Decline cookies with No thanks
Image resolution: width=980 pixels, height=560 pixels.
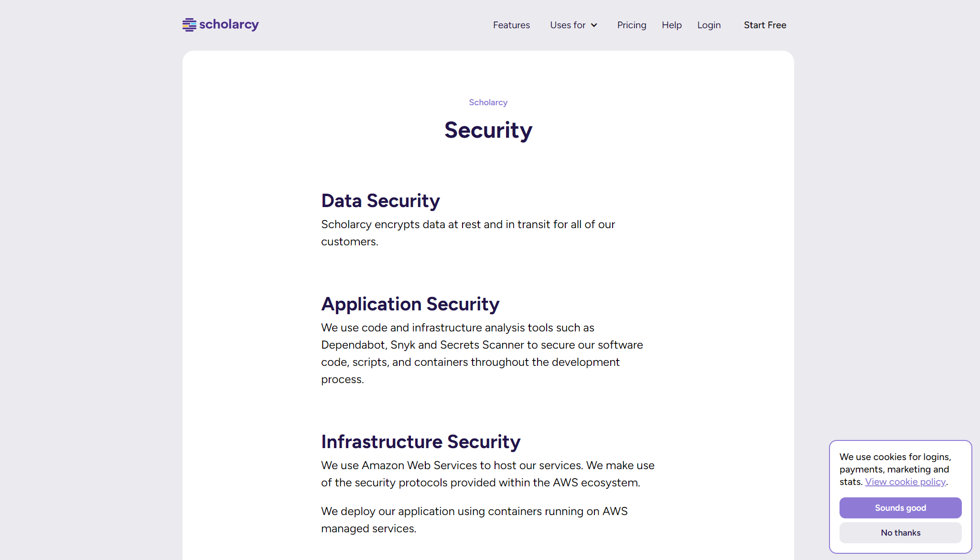(x=900, y=533)
